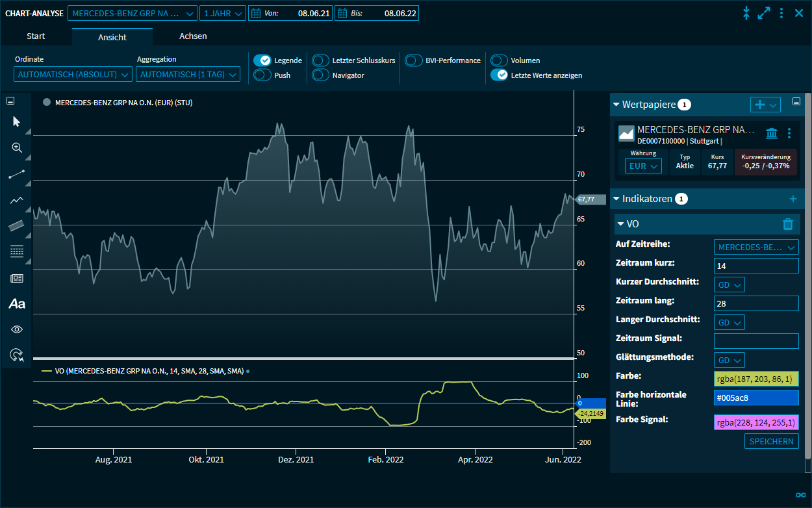This screenshot has height=508, width=812.
Task: Toggle the eye visibility tool in sidebar
Action: click(17, 329)
